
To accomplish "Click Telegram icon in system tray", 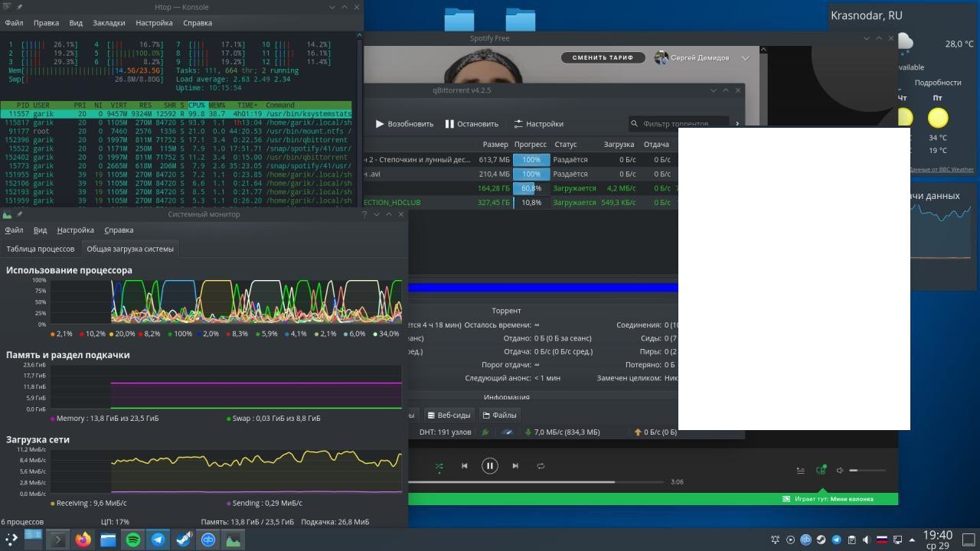I will (x=836, y=540).
